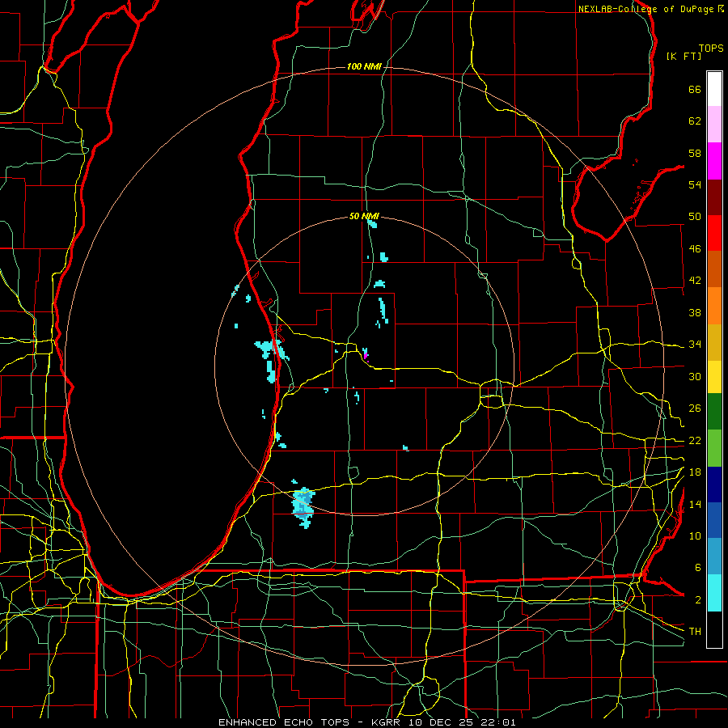Click the light green legend swatch
The height and width of the screenshot is (728, 728).
(714, 448)
